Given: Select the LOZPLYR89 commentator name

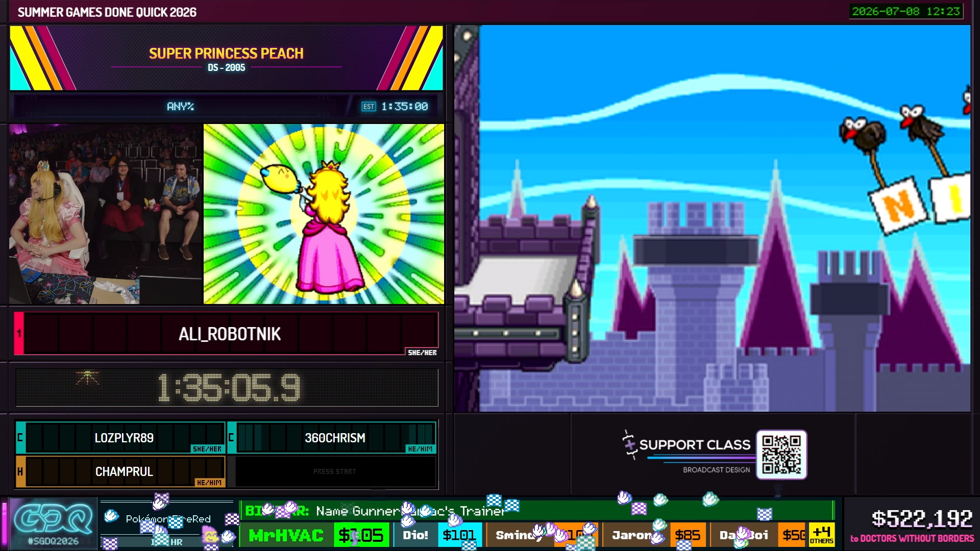Looking at the screenshot, I should [x=124, y=438].
